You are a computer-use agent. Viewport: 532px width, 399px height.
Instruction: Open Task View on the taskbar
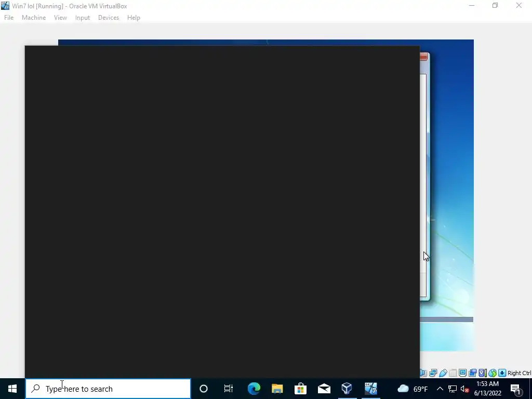pos(229,389)
